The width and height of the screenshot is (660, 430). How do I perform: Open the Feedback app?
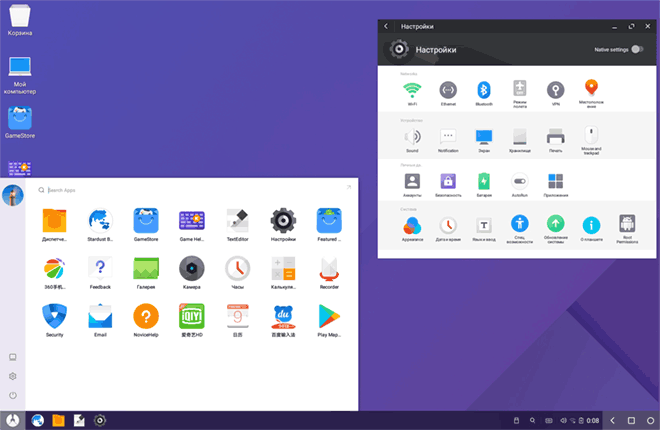click(100, 273)
